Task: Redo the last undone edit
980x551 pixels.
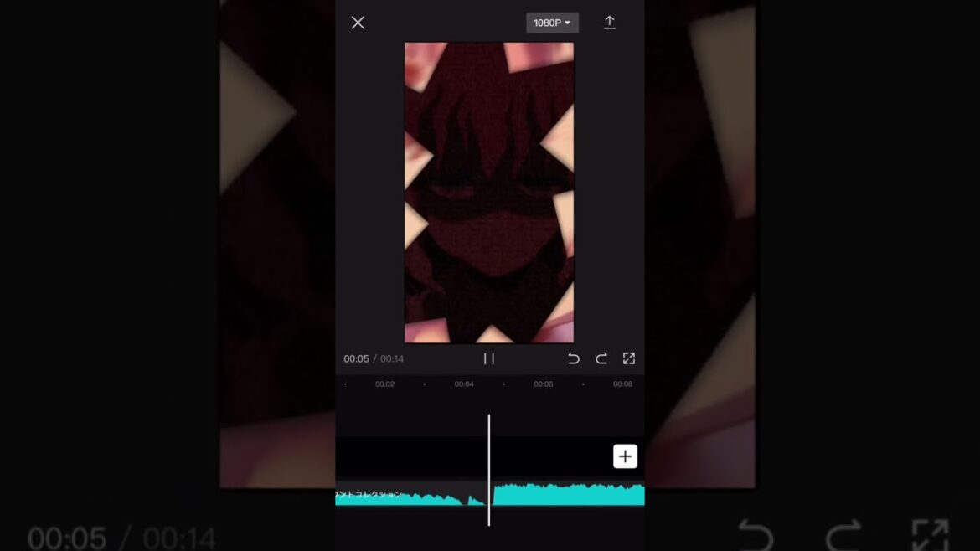Action: pos(601,358)
